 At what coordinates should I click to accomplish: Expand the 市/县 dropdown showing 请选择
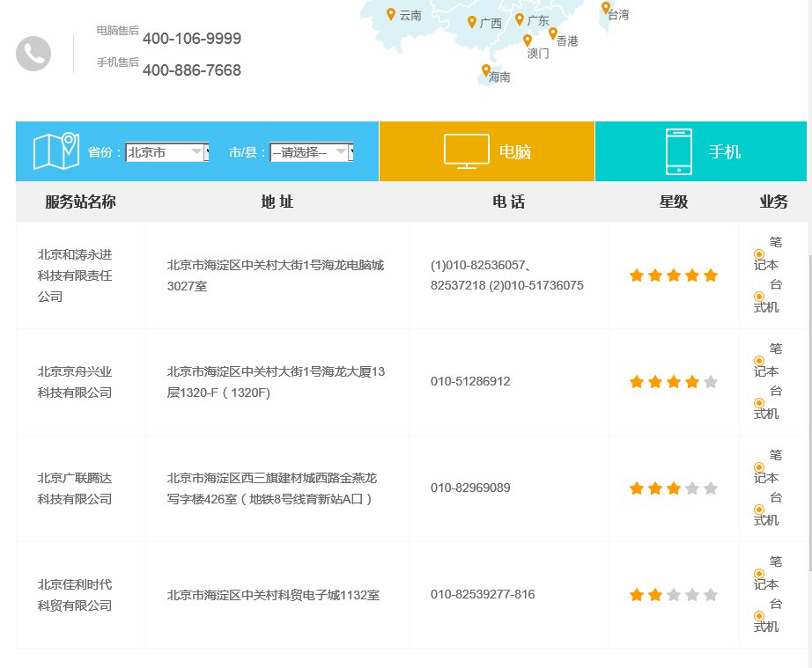point(311,152)
